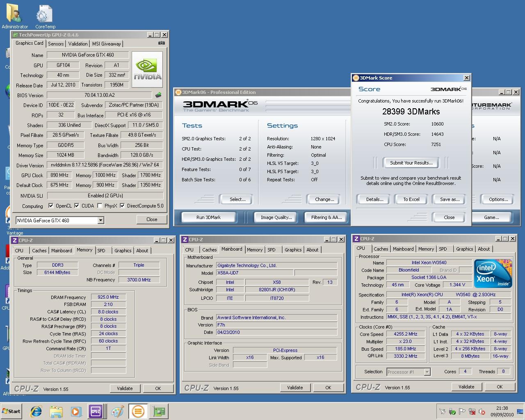Click the GPU Name field NVIDIA GeForce GTX 460
Screen dimensions: 525x420
click(88, 55)
